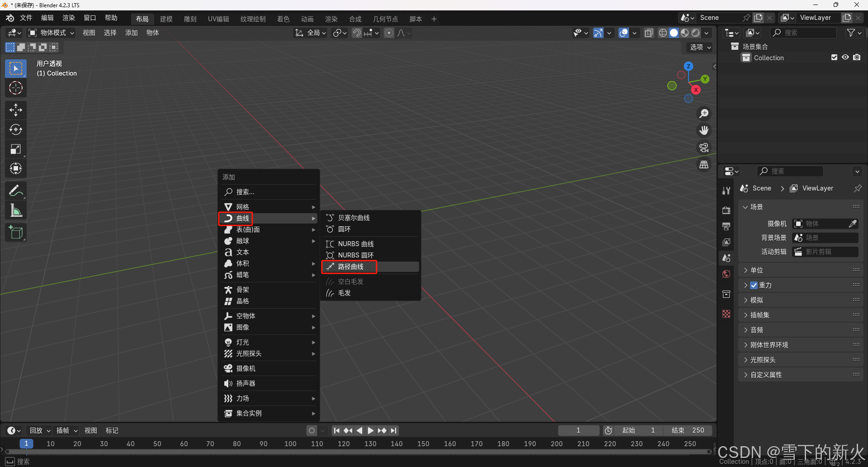Screen dimensions: 868x467
Task: Choose the Rotate tool in toolbar
Action: (x=16, y=129)
